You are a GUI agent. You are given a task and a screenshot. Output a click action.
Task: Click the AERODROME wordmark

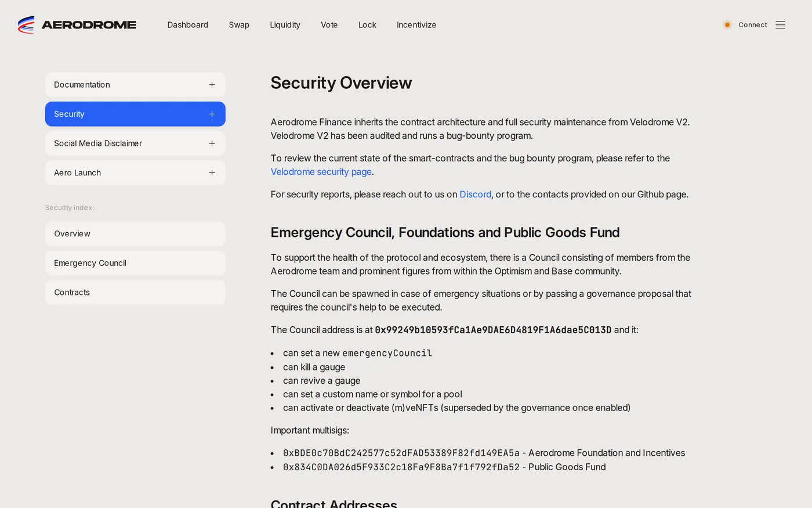89,25
